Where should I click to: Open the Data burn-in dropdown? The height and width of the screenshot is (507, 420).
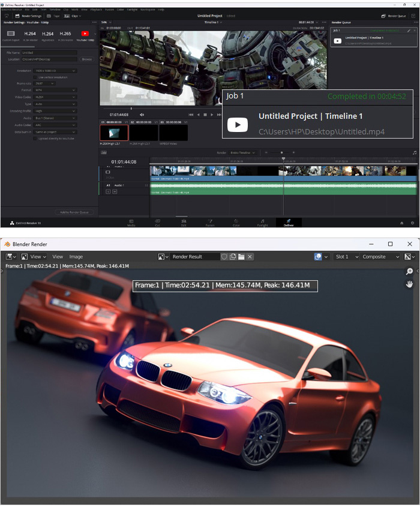pos(55,132)
